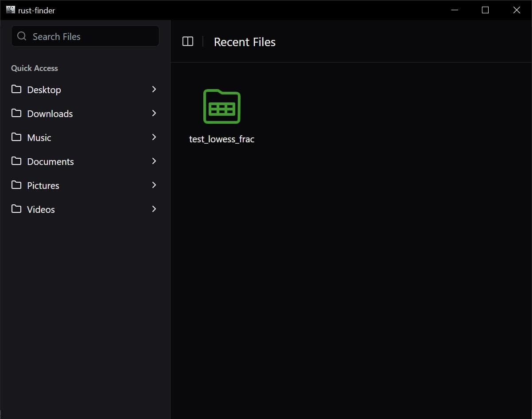The image size is (532, 419).
Task: Open the test_lowess_frac spreadsheet file icon
Action: [222, 106]
